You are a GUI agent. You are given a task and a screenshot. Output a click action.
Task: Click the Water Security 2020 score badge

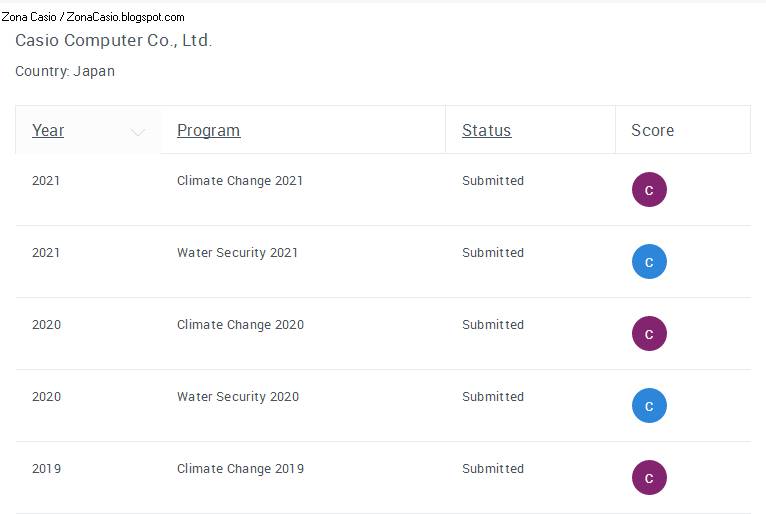(649, 406)
